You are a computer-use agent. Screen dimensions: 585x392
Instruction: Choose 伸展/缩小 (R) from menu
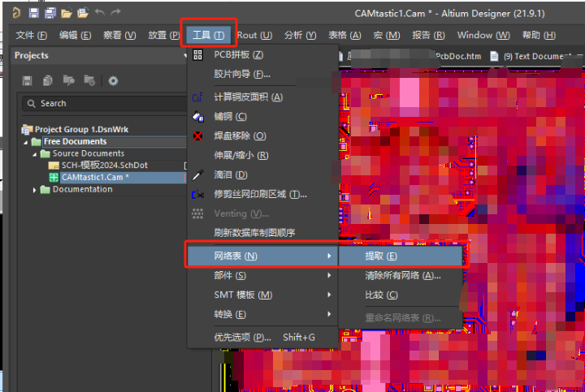coord(262,155)
